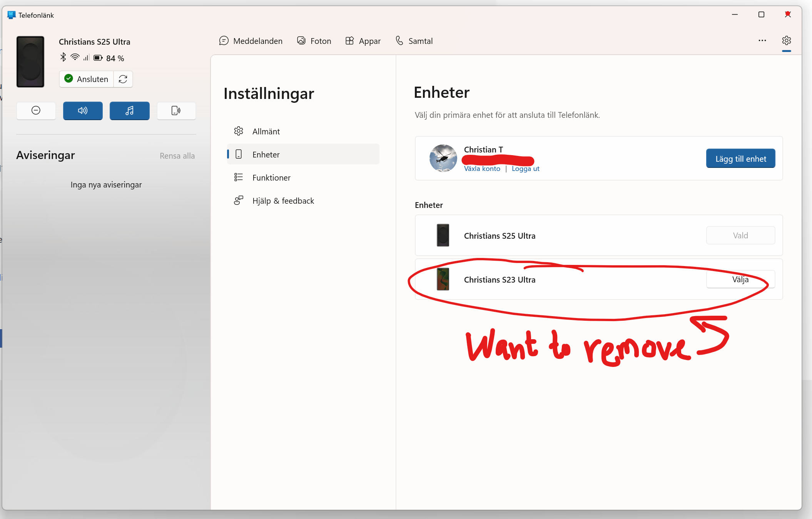Click the Vald button for S25 Ultra
Image resolution: width=812 pixels, height=519 pixels.
coord(740,235)
